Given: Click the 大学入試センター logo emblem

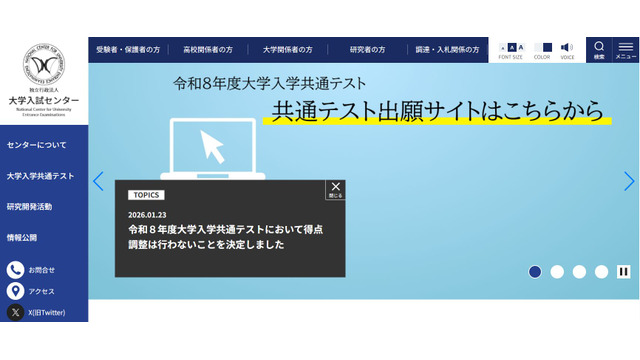Looking at the screenshot, I should tap(44, 64).
